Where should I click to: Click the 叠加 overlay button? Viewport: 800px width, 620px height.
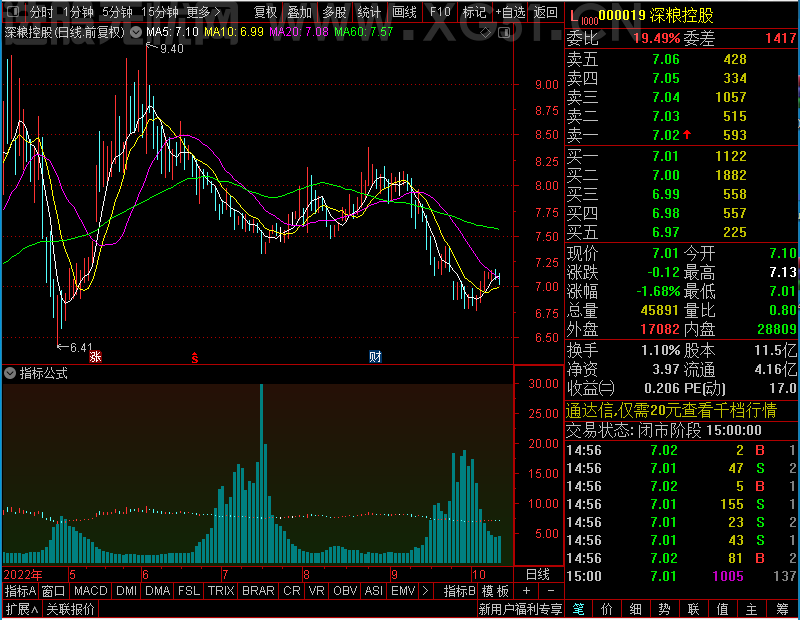point(299,12)
